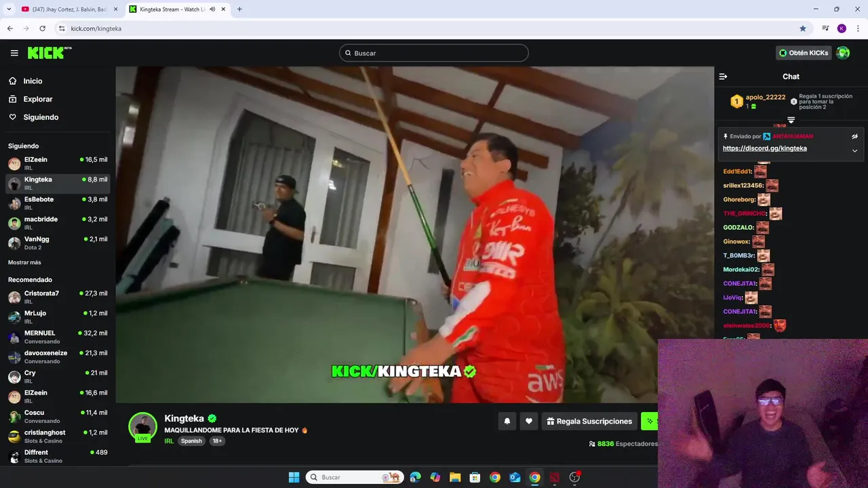Image resolution: width=868 pixels, height=488 pixels.
Task: Open Chrome three-dot menu
Action: tap(857, 28)
